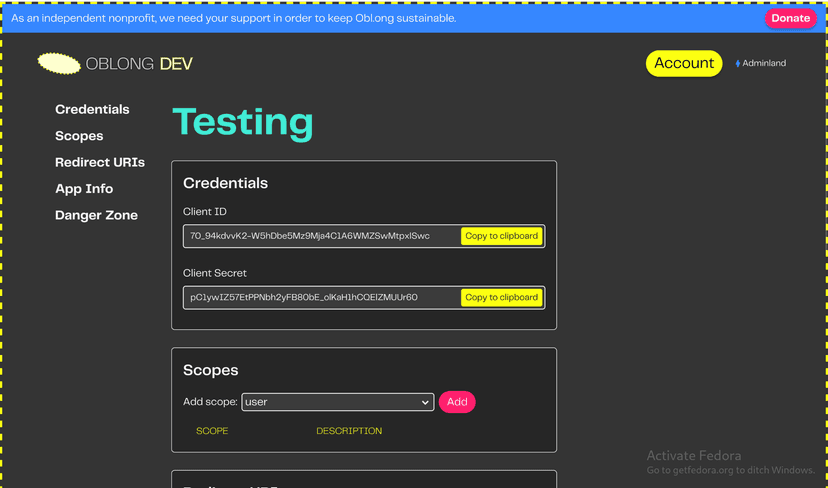Navigate to Danger Zone sidebar link
The width and height of the screenshot is (828, 488).
(x=96, y=216)
